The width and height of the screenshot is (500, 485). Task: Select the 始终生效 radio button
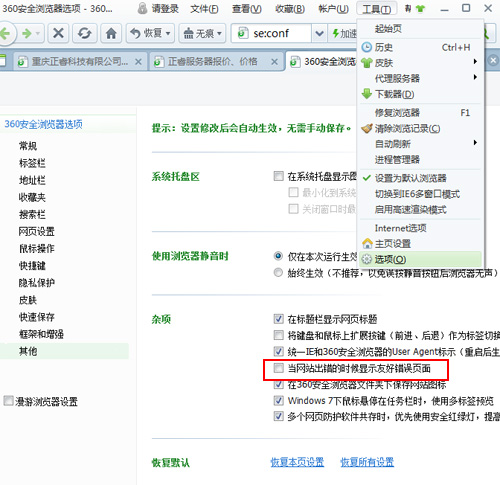[278, 273]
